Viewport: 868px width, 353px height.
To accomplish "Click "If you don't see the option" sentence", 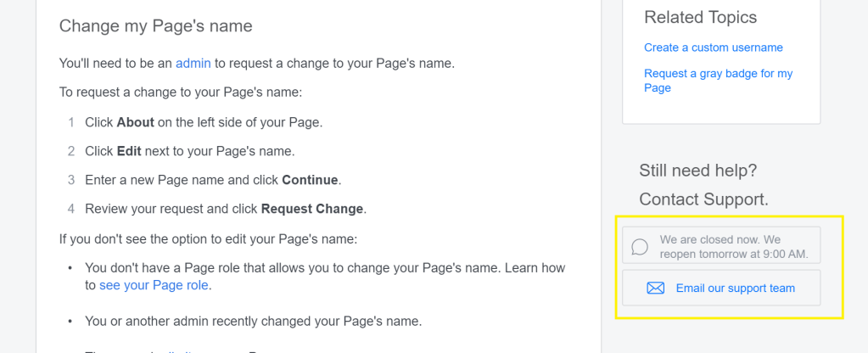I will (x=208, y=238).
